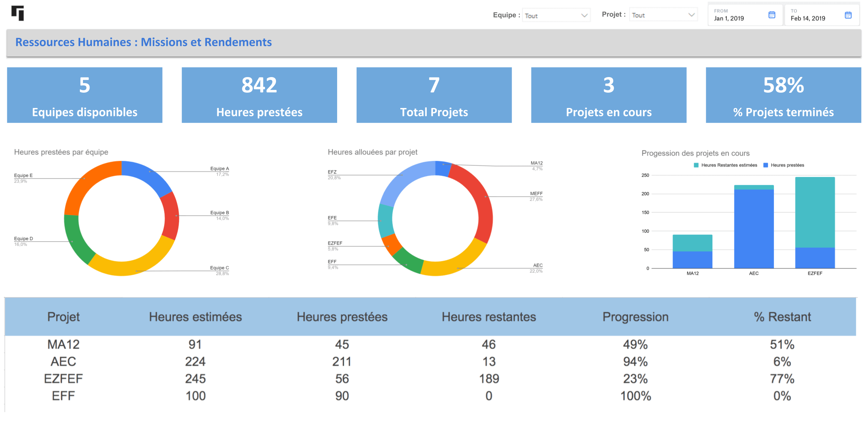The image size is (868, 434).
Task: Click the % Restant column header
Action: tap(782, 317)
